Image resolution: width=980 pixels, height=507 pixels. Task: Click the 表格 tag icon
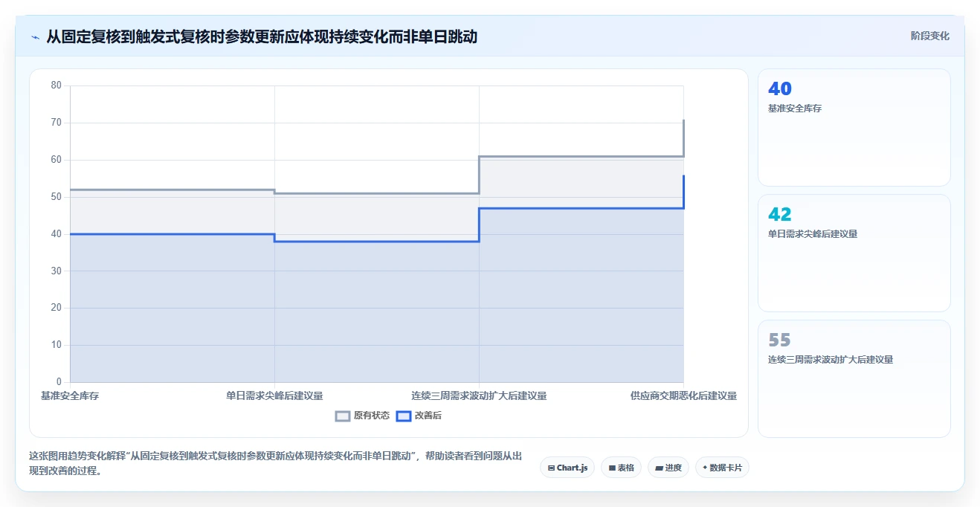(x=612, y=468)
